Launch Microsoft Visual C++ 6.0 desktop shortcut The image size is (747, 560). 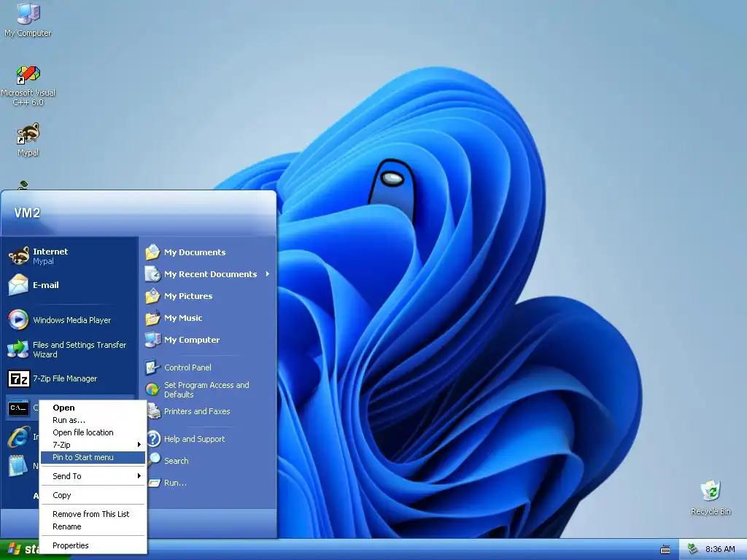[28, 86]
